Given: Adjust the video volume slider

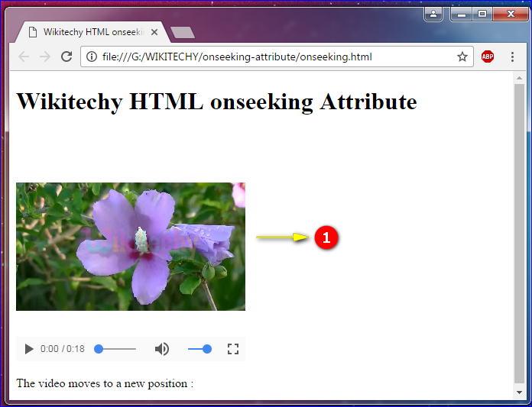Looking at the screenshot, I should pos(199,349).
